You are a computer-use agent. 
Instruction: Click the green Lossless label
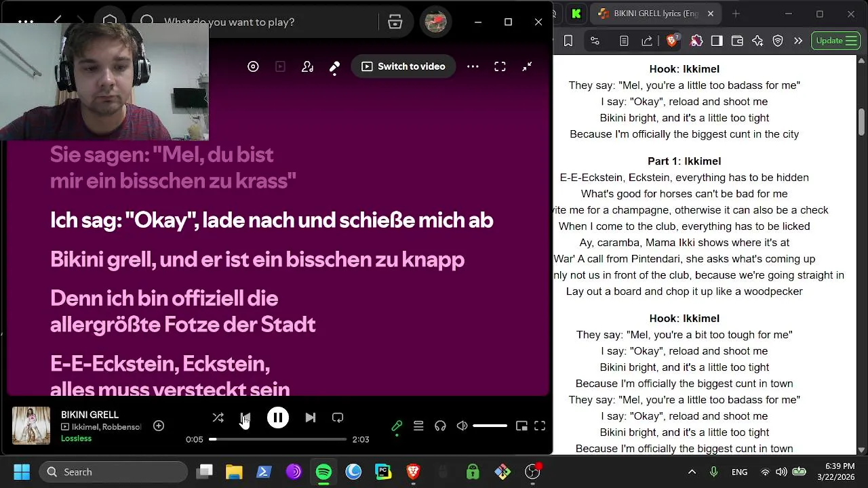[x=76, y=439]
